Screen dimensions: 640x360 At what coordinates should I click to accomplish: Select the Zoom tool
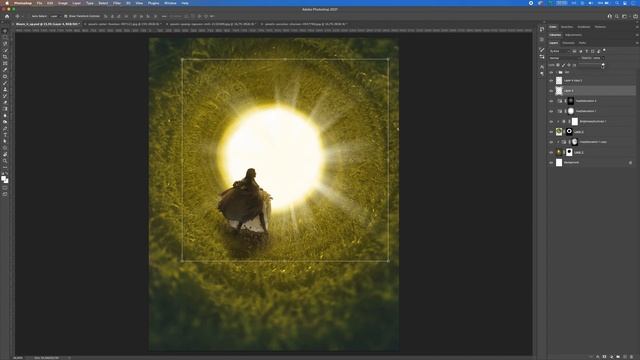point(5,161)
